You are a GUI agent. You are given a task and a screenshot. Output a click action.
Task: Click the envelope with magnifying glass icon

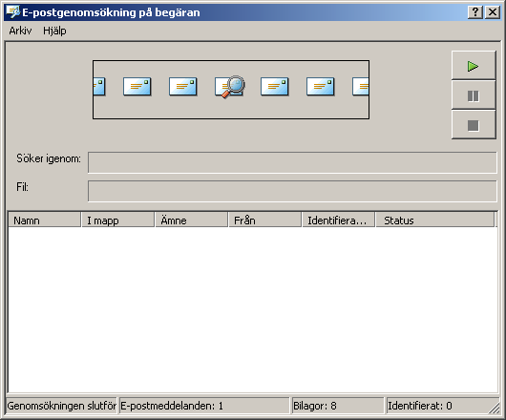coord(229,87)
